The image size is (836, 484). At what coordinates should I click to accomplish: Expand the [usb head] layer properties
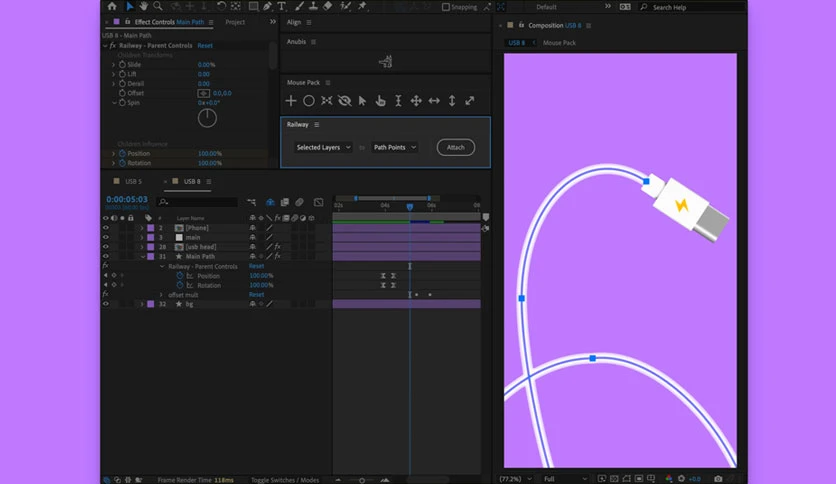click(142, 247)
